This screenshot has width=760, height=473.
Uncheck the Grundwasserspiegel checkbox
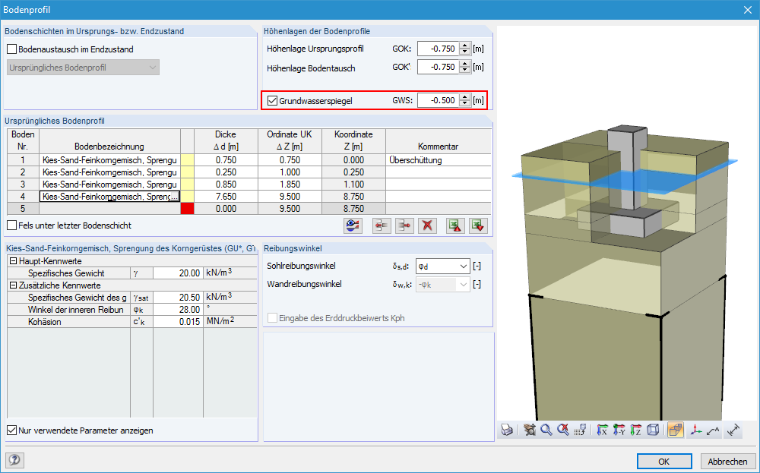click(272, 101)
